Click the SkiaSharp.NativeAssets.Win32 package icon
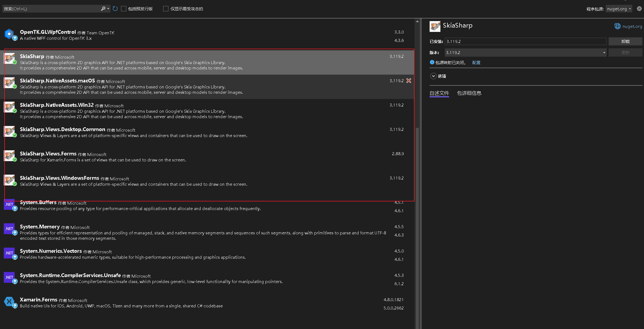The height and width of the screenshot is (329, 644). pyautogui.click(x=10, y=107)
